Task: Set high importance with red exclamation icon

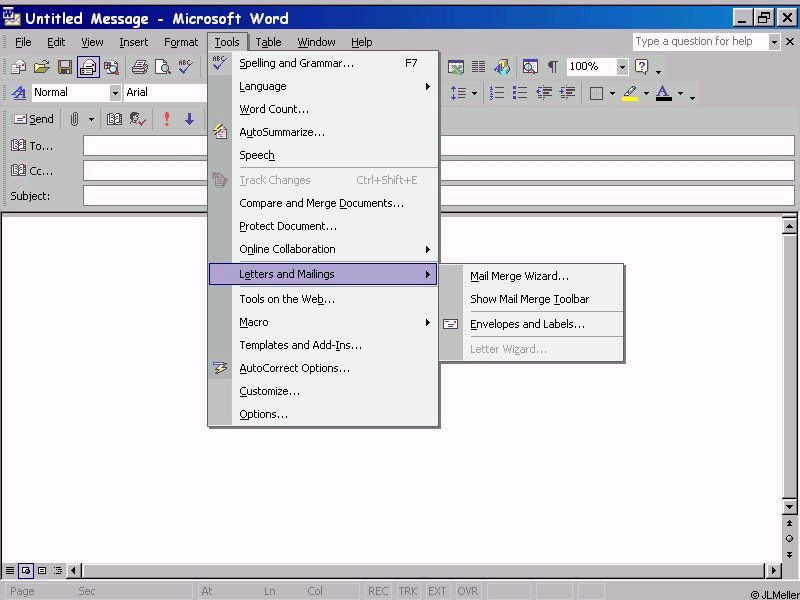Action: [x=166, y=119]
